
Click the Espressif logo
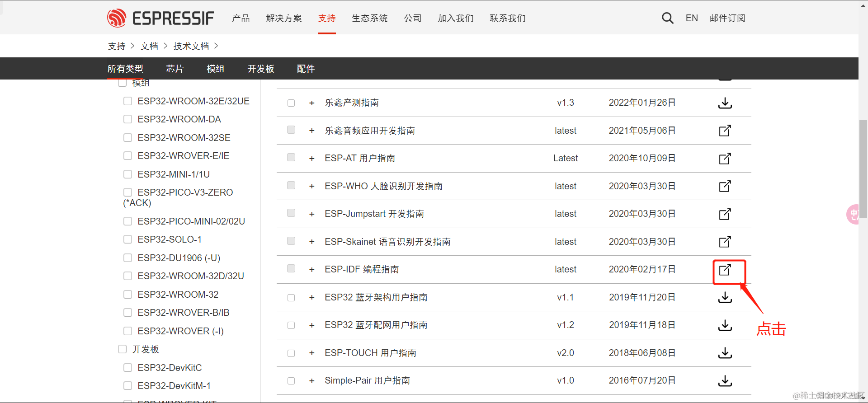160,18
